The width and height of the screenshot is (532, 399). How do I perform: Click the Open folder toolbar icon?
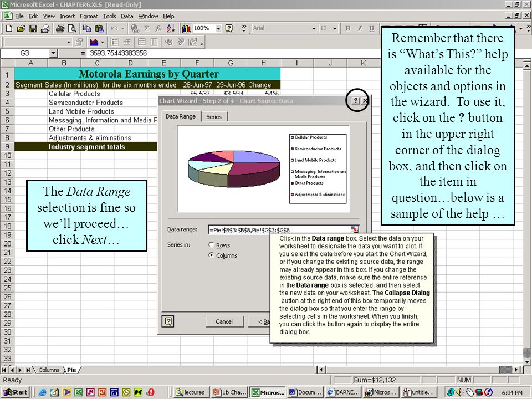pyautogui.click(x=21, y=29)
